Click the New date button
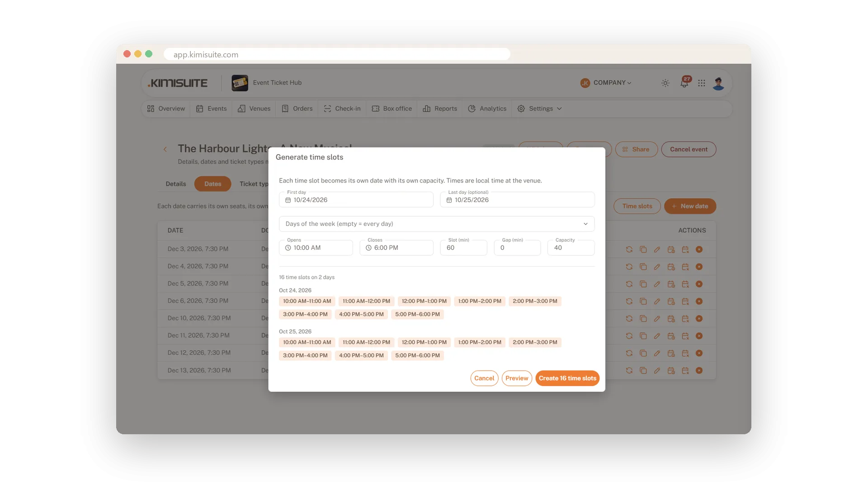Viewport: 868px width, 488px height. [x=690, y=206]
